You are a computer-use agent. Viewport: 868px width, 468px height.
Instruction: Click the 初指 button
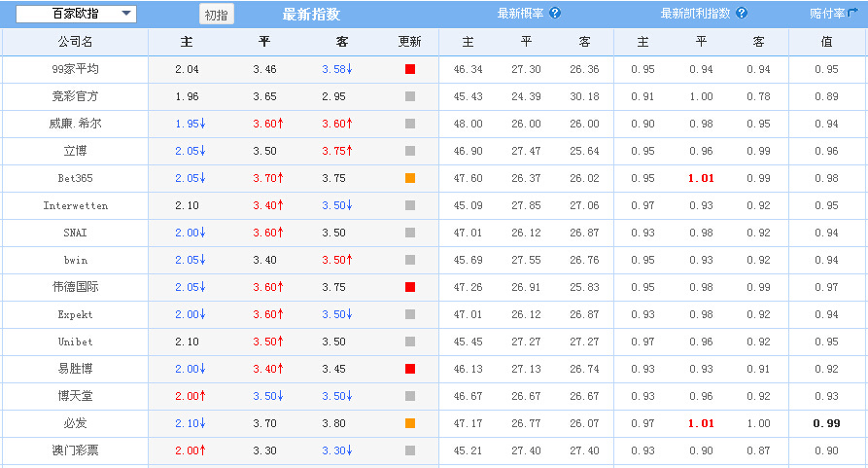tap(217, 15)
